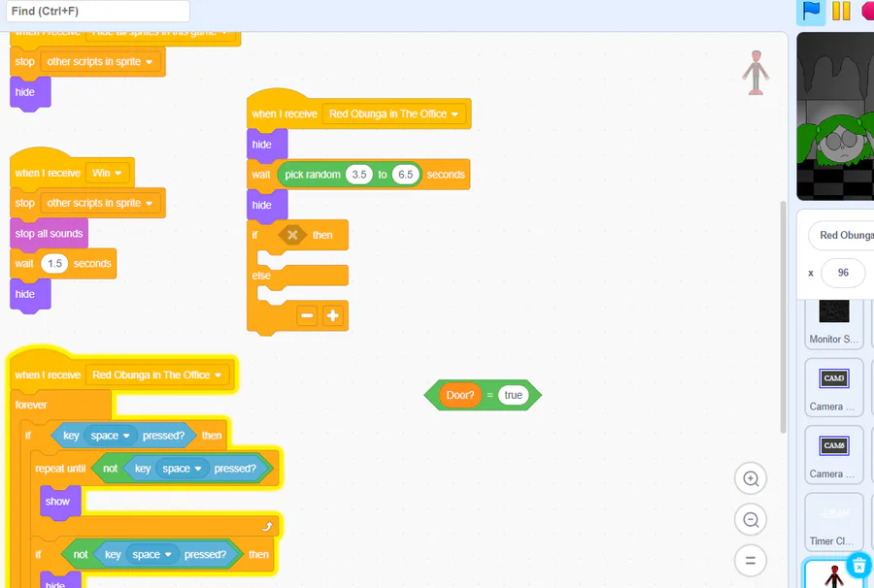The width and height of the screenshot is (874, 588).
Task: Stop the project with the red stop icon
Action: click(x=868, y=11)
